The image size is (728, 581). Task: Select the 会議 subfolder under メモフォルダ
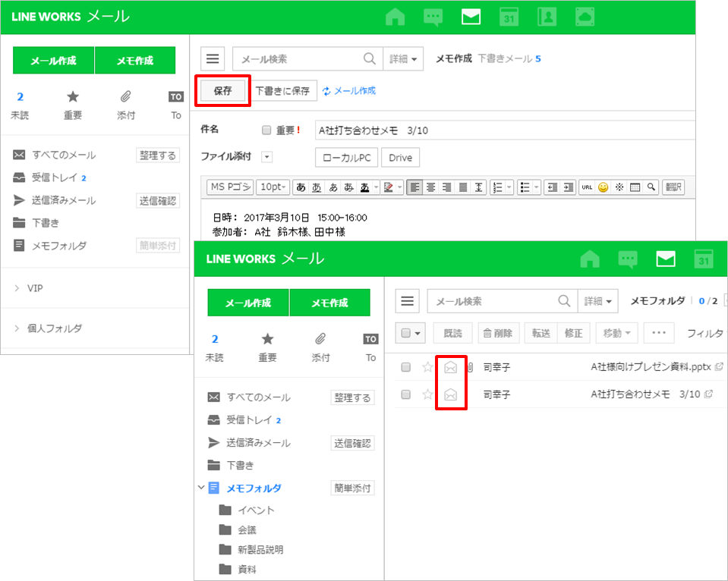point(247,529)
